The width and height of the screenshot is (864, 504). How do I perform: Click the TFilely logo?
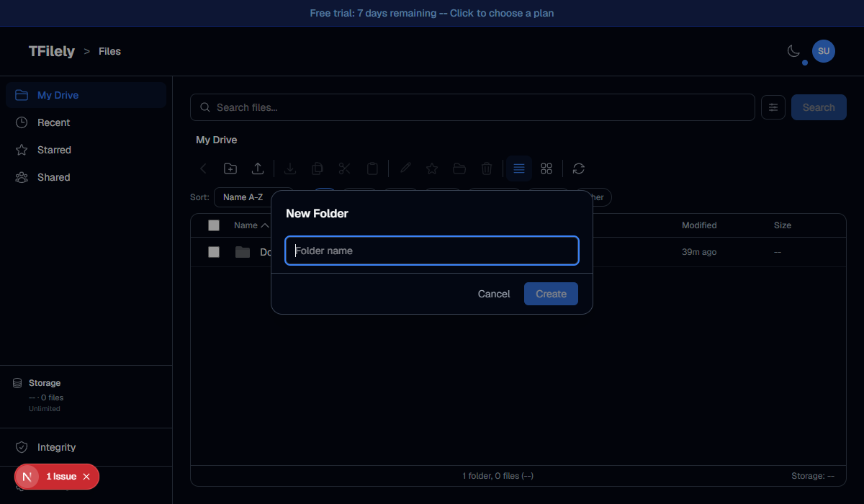click(52, 51)
